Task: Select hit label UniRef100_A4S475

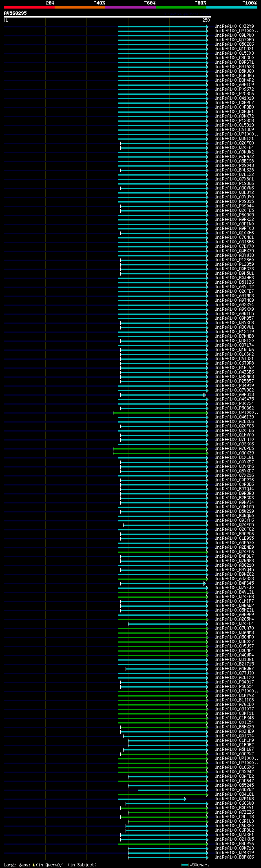Action: (234, 399)
